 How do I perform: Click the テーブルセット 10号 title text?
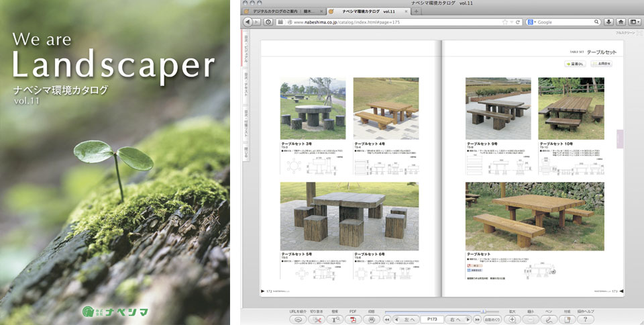(556, 144)
